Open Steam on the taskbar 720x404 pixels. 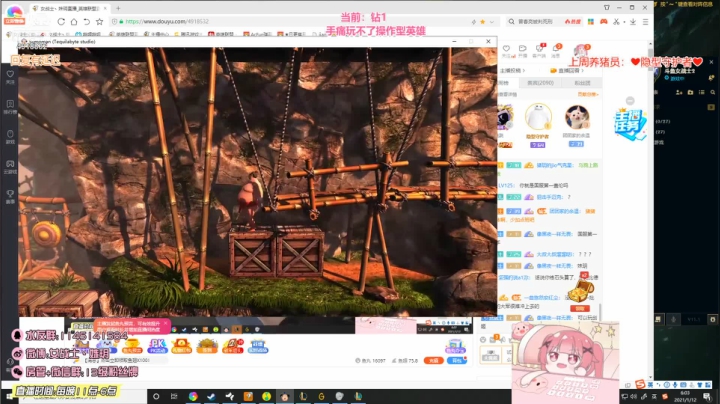pyautogui.click(x=211, y=396)
